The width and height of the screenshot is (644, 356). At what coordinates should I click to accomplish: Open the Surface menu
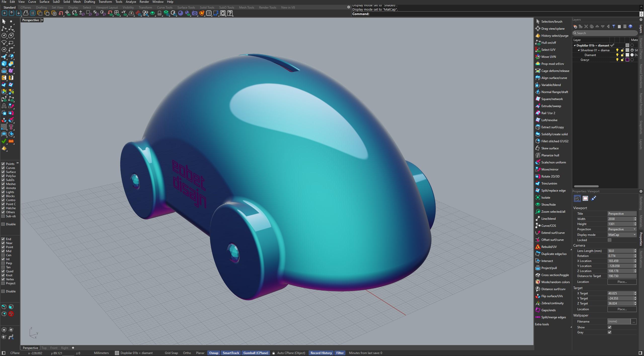point(44,2)
